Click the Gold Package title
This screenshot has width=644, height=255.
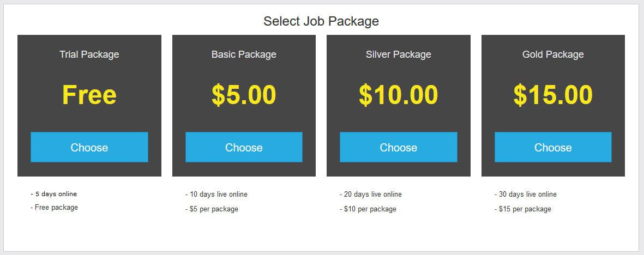553,54
